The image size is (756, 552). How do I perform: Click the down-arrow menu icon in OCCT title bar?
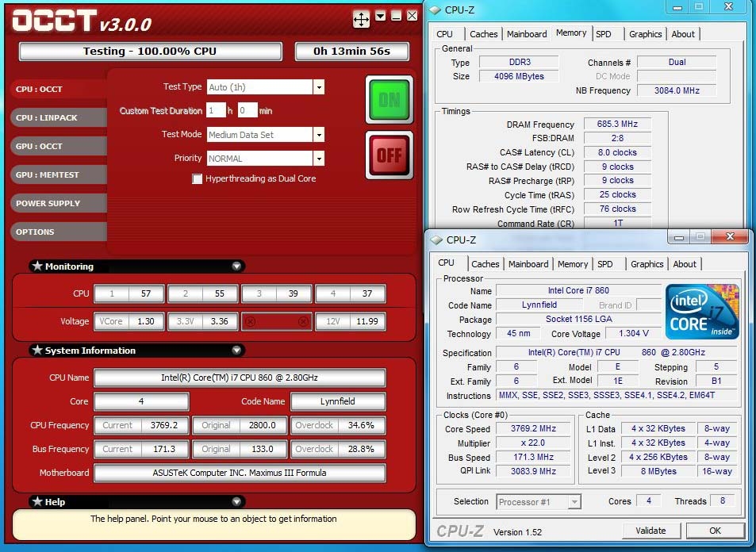click(x=381, y=16)
